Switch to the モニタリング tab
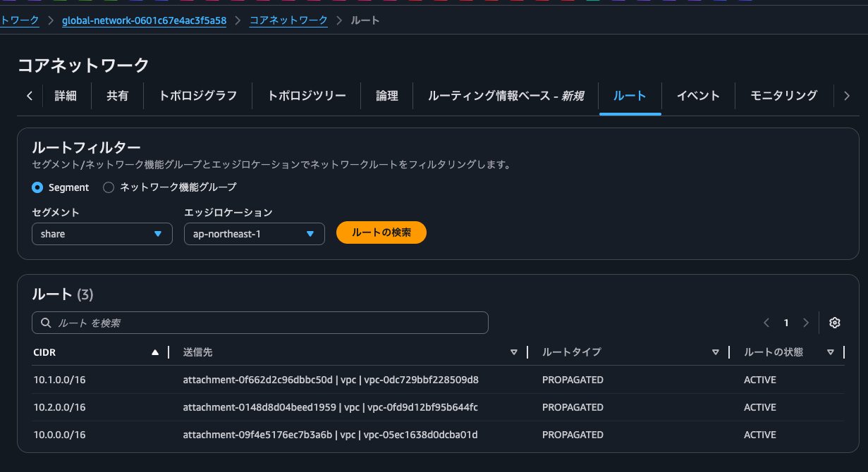This screenshot has height=472, width=868. [783, 96]
